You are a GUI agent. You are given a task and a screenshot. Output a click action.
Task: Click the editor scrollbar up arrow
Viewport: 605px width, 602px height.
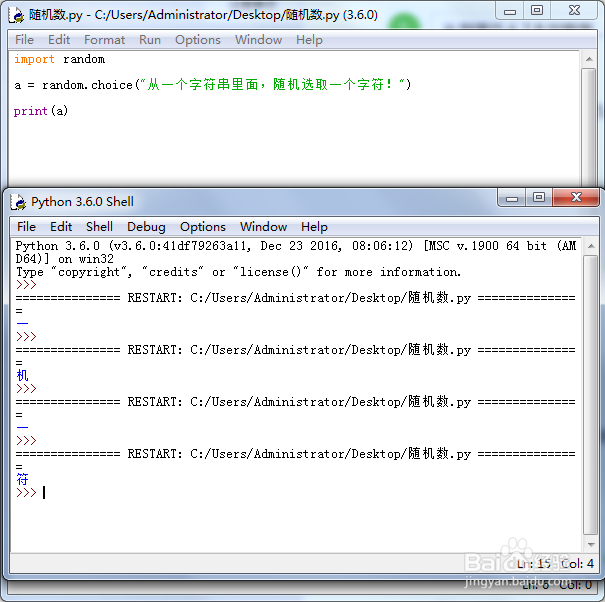(589, 59)
